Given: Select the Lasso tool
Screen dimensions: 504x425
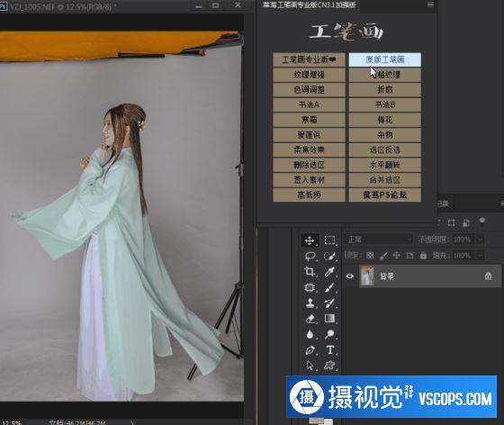Looking at the screenshot, I should pos(310,257).
